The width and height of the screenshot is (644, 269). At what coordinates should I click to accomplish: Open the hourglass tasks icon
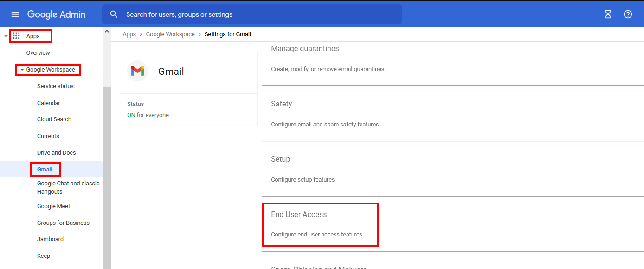(608, 14)
